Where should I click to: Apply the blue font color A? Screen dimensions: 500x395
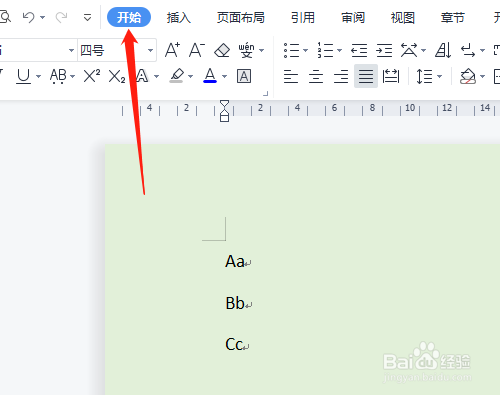point(210,76)
